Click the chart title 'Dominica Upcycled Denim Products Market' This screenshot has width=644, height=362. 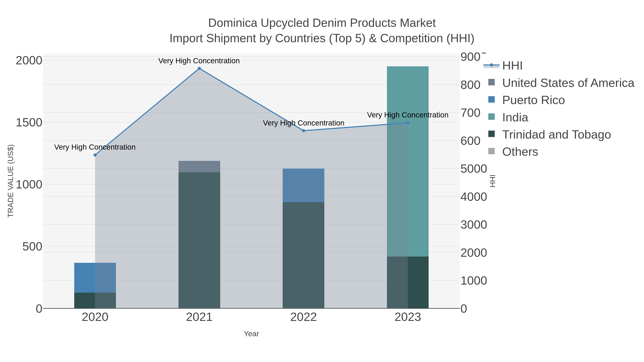(x=322, y=23)
